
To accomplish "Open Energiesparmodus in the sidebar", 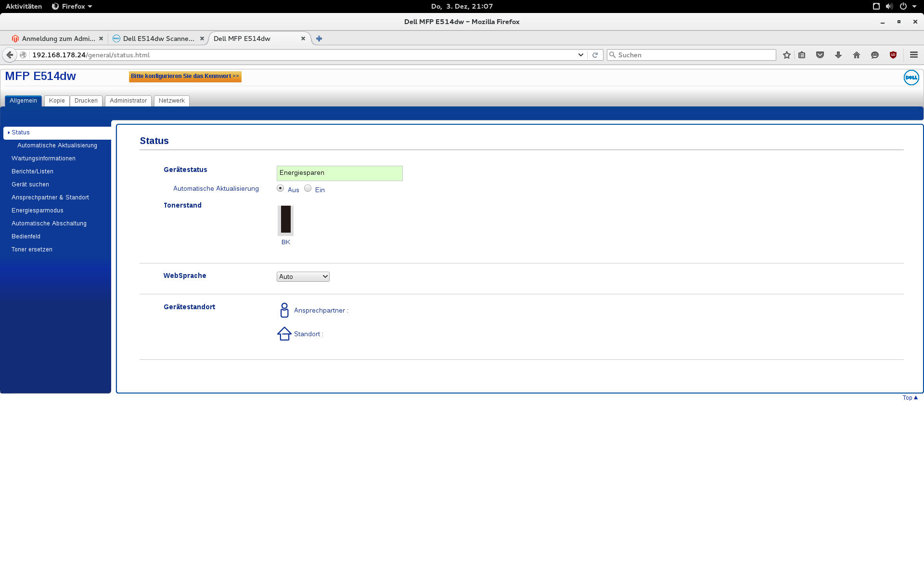I will (x=38, y=210).
